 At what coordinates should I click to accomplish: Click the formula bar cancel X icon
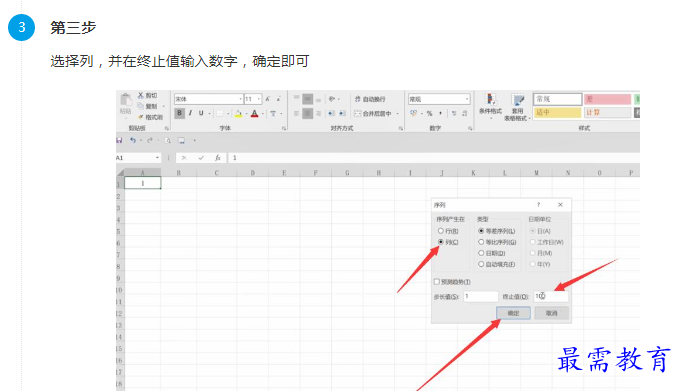[184, 158]
